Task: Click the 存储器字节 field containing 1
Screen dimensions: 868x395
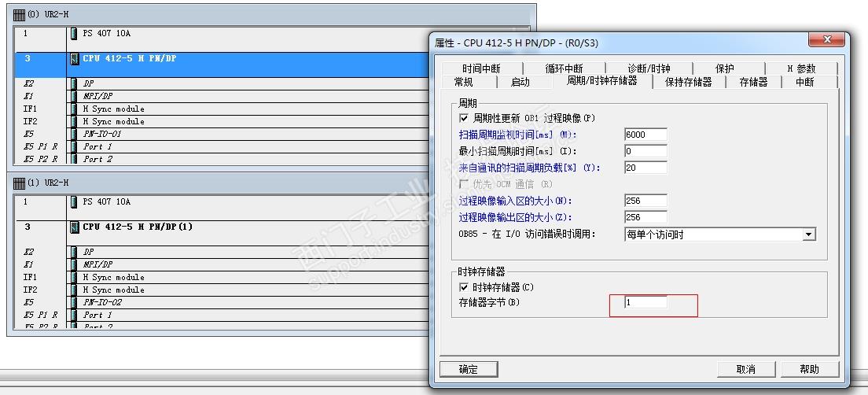Action: point(645,302)
